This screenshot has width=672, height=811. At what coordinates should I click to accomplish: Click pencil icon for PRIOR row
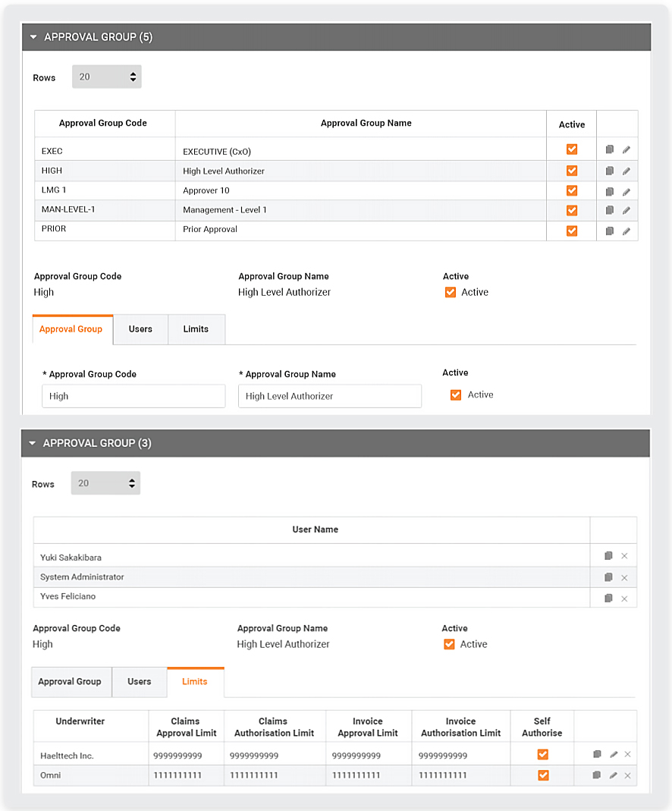point(626,231)
